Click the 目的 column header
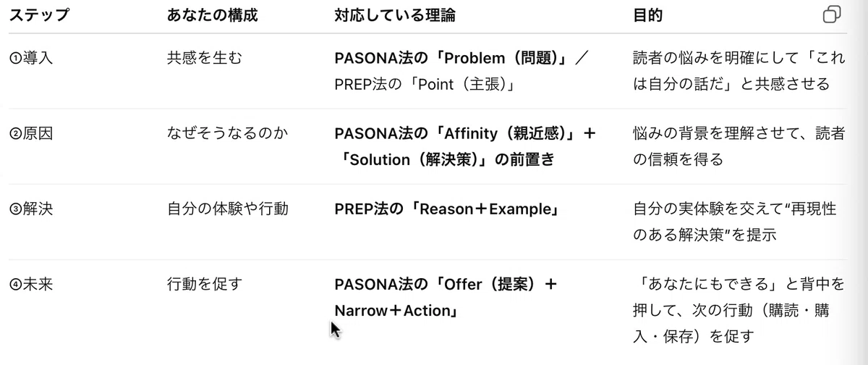Screen dimensions: 868x365 click(647, 15)
